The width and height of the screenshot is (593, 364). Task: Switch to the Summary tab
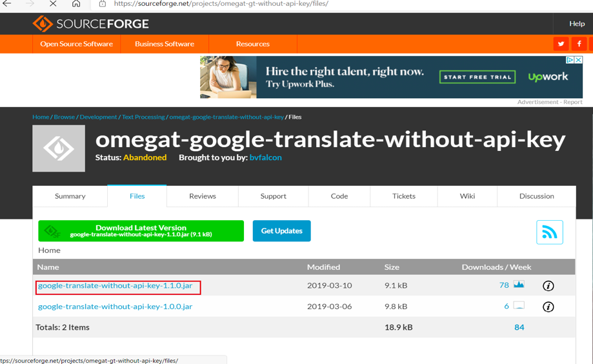click(70, 196)
